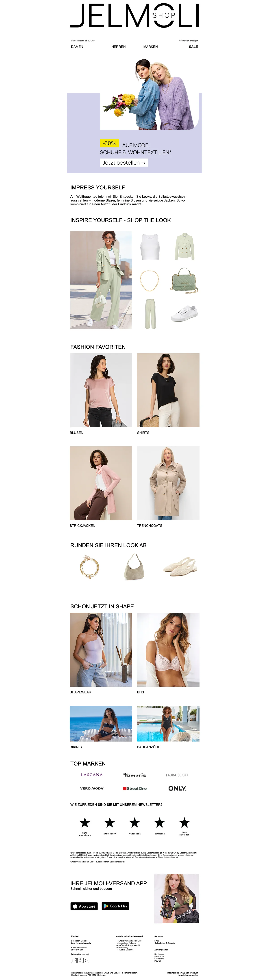Click the Google Play download badge
269x980 pixels.
click(115, 906)
